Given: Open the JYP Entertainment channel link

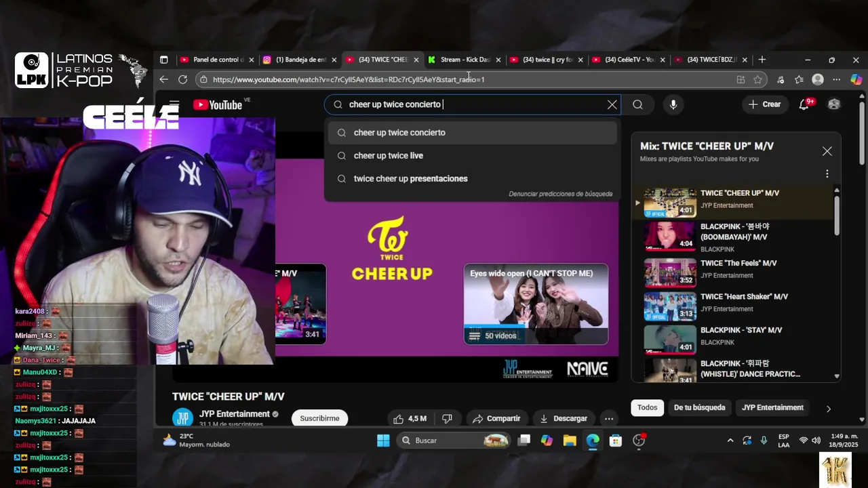Looking at the screenshot, I should (x=234, y=414).
